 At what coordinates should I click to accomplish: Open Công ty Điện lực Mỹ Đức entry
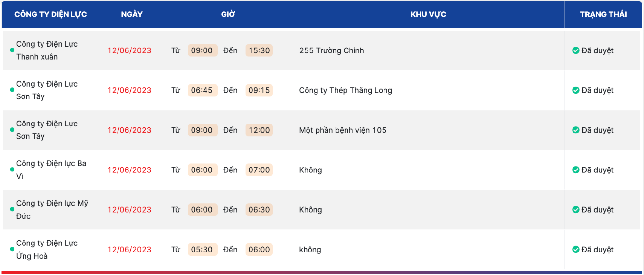tap(52, 210)
